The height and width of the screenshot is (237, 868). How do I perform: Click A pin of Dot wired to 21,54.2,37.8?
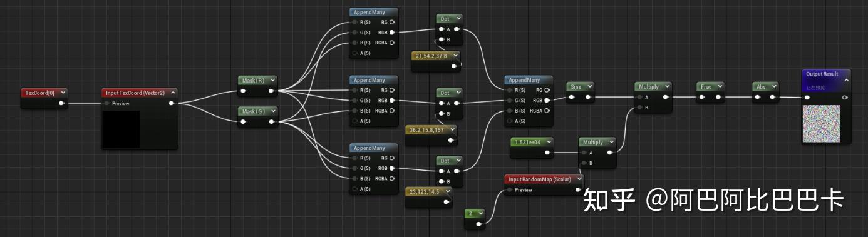point(441,29)
